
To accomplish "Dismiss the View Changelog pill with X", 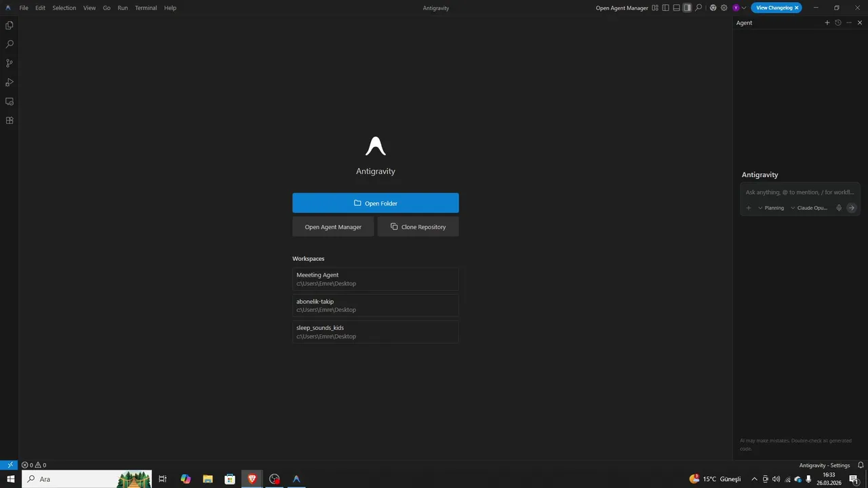I will pos(797,7).
